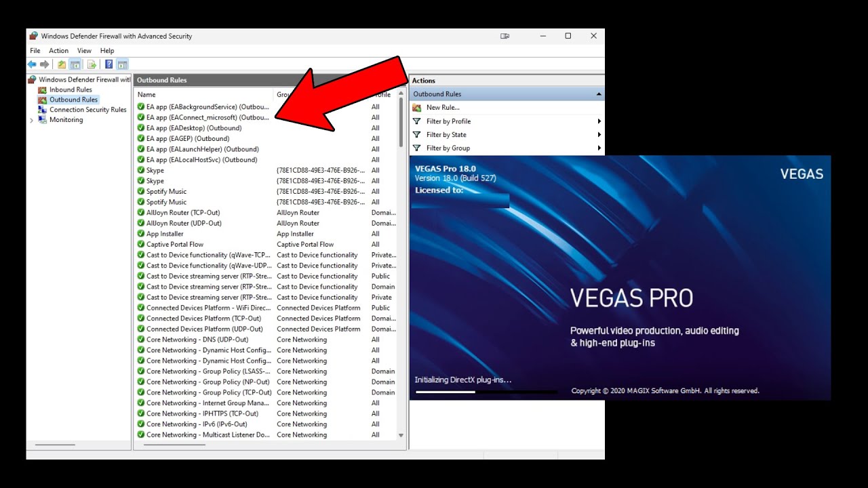The width and height of the screenshot is (868, 488).
Task: Click the rules list horizontal scrollbar thumb
Action: 173,445
